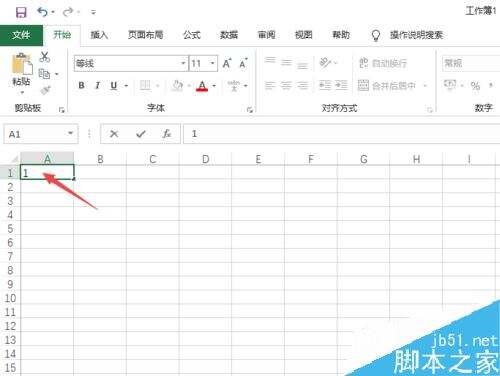Viewport: 500px width, 376px height.
Task: Open the 剪贴板 clipboard dialog launcher
Action: click(x=62, y=109)
